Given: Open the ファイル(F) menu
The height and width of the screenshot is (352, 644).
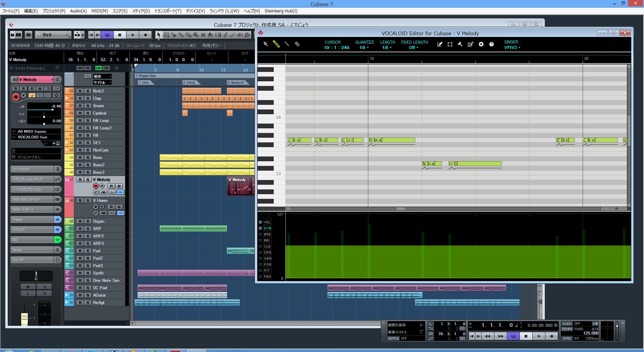Looking at the screenshot, I should tap(11, 11).
